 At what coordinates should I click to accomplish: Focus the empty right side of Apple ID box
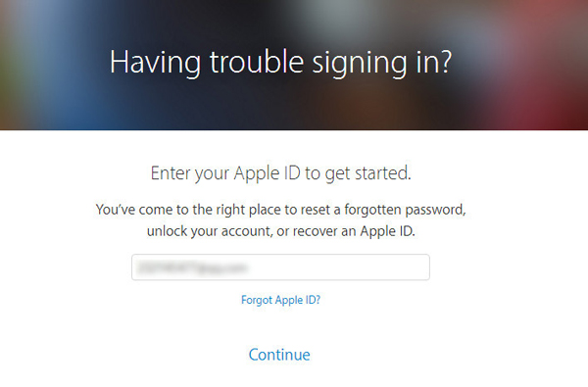pyautogui.click(x=337, y=267)
